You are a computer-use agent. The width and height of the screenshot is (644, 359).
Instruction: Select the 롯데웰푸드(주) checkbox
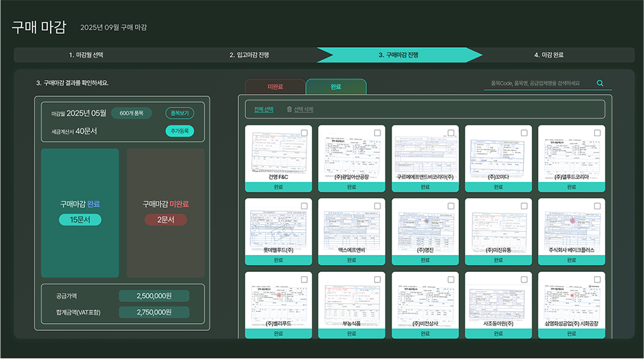[x=304, y=206]
